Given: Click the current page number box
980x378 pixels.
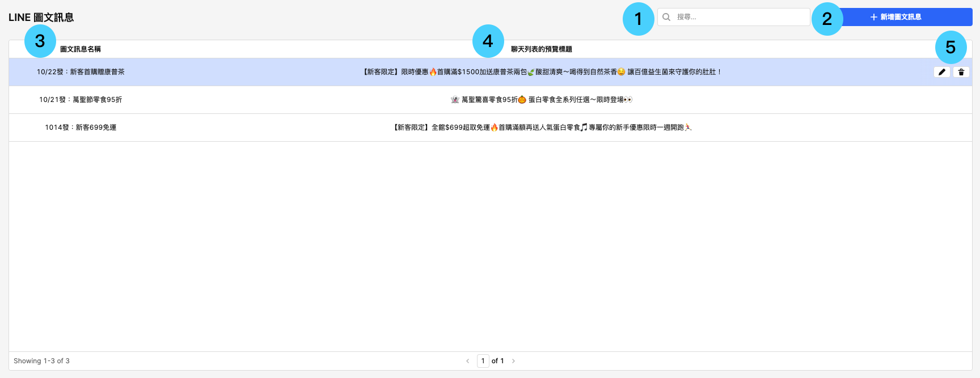Looking at the screenshot, I should [483, 361].
